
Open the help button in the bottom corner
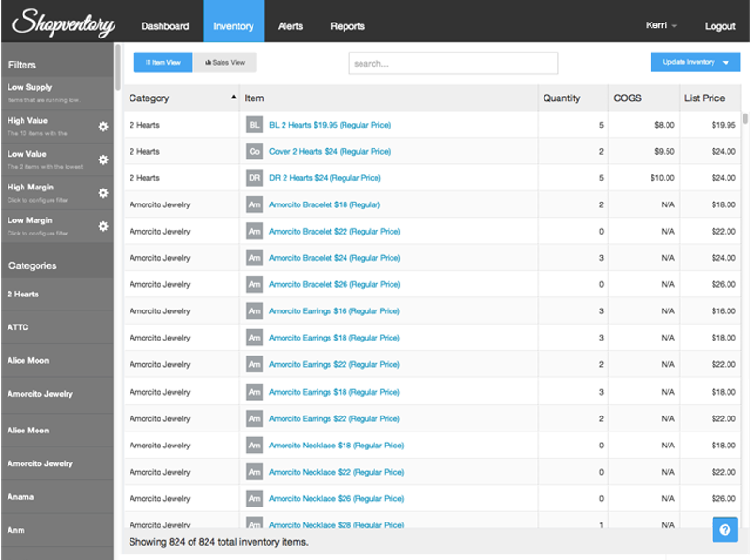point(724,529)
